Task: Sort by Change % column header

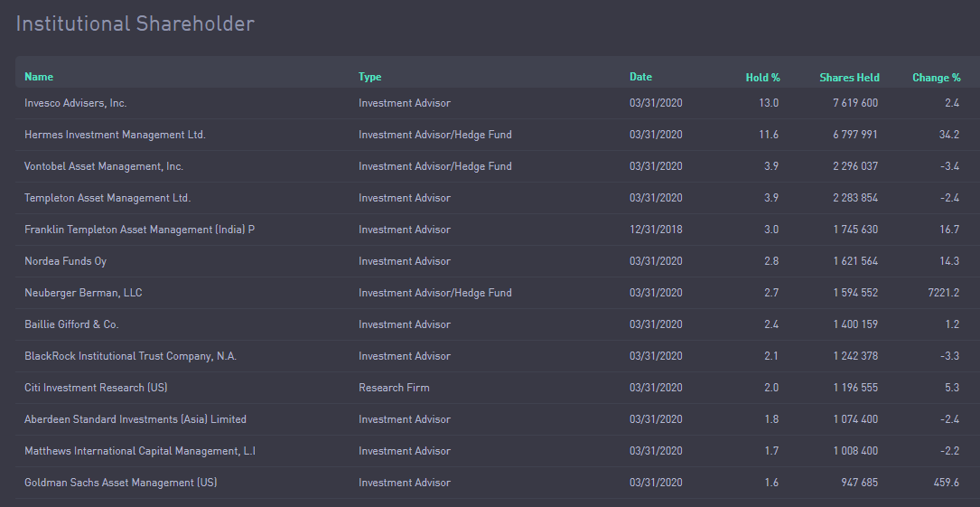Action: tap(937, 78)
